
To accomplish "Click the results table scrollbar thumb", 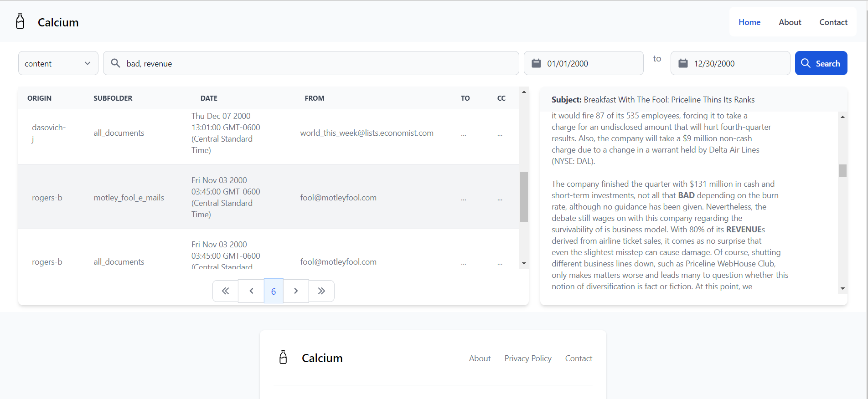I will point(524,197).
